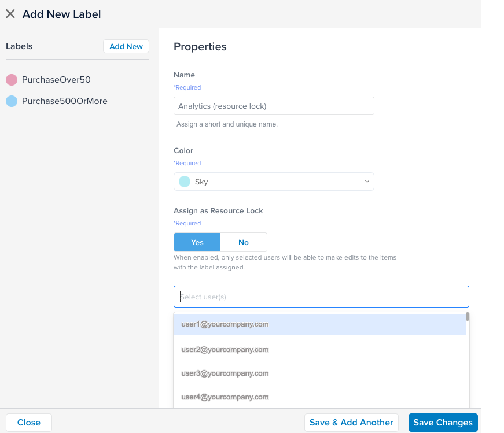Click the blue Purchase500OrMore color dot
The image size is (504, 433).
point(12,101)
